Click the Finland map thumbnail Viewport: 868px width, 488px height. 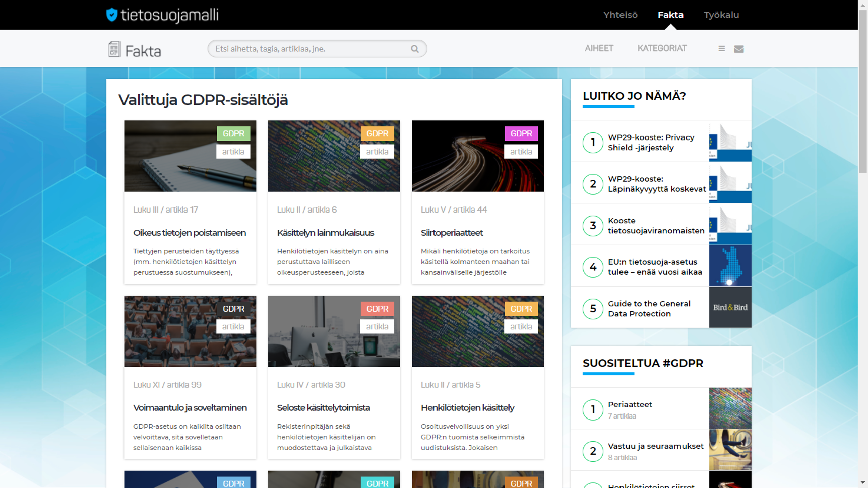pyautogui.click(x=730, y=266)
